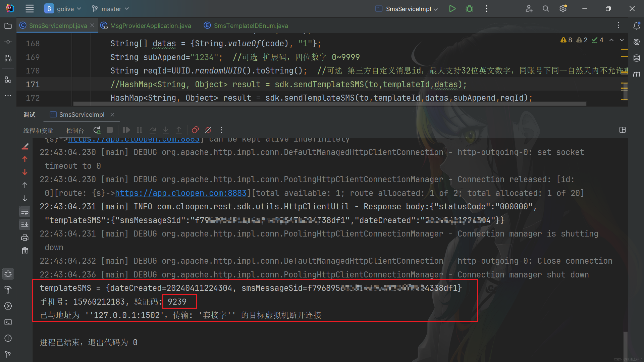Viewport: 644px width, 362px height.
Task: Open the Debug tool window
Action: tap(8, 274)
